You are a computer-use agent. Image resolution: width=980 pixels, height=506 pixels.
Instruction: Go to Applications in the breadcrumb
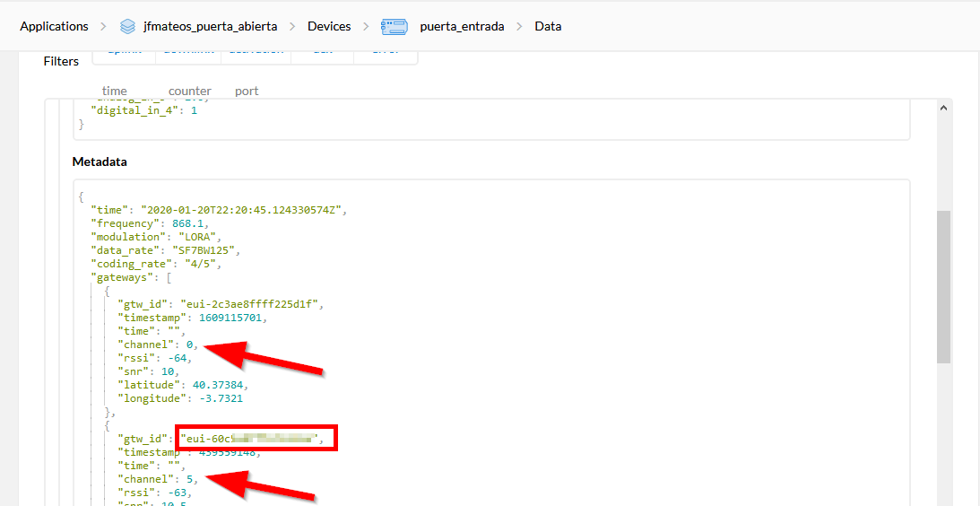(54, 27)
